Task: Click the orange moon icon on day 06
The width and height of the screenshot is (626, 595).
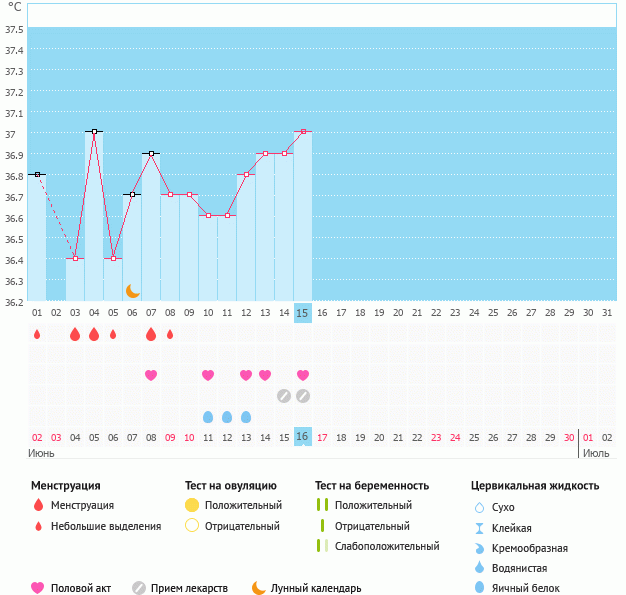Action: point(132,290)
